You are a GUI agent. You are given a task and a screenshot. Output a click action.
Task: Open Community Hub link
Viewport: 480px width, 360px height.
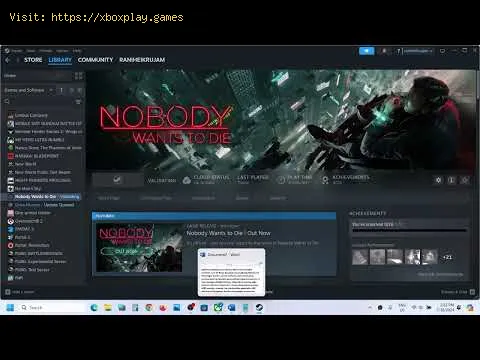click(x=156, y=198)
